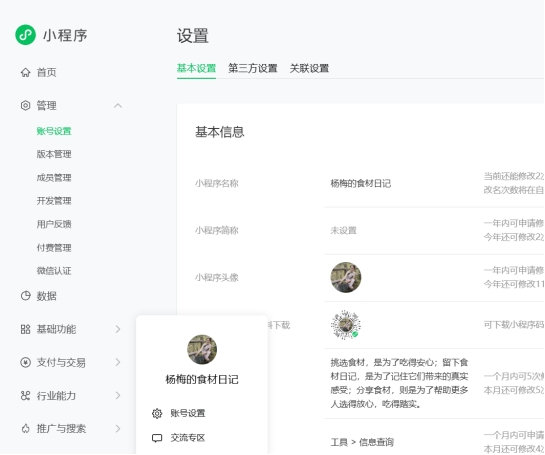Click the 小程序名称 value 杨梅的食材日记
This screenshot has height=455, width=545.
tap(360, 183)
